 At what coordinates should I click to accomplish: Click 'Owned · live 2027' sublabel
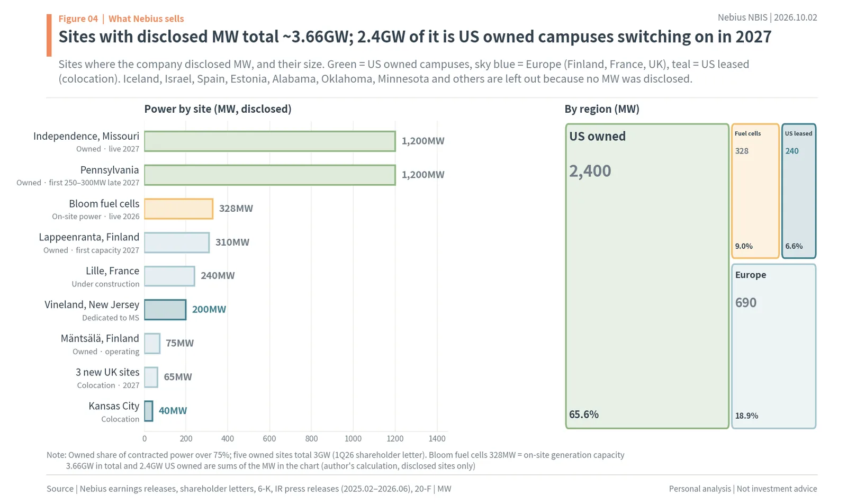pyautogui.click(x=107, y=149)
